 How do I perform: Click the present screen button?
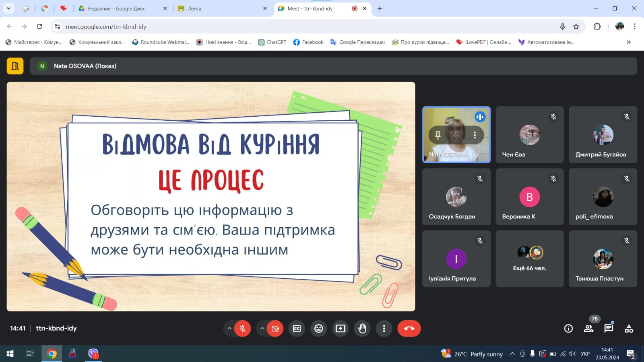pyautogui.click(x=341, y=329)
